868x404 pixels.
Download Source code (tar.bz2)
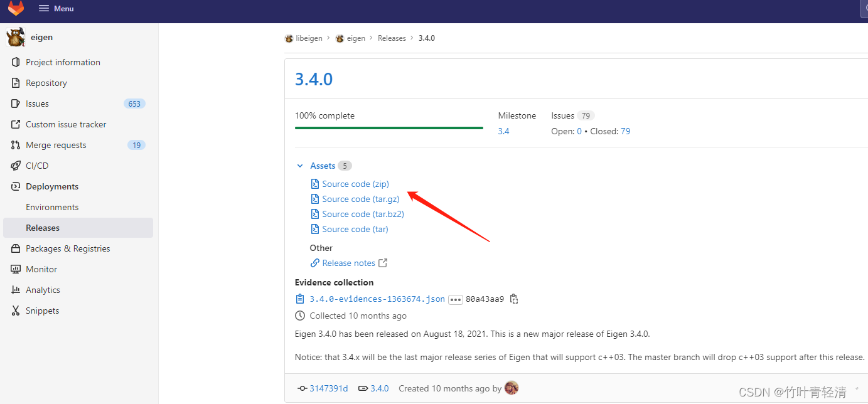pyautogui.click(x=363, y=214)
